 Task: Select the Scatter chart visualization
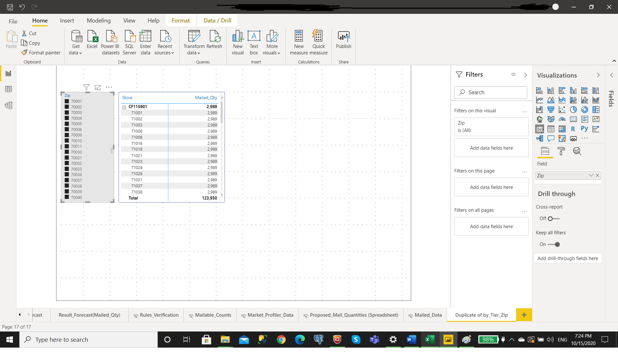click(562, 110)
